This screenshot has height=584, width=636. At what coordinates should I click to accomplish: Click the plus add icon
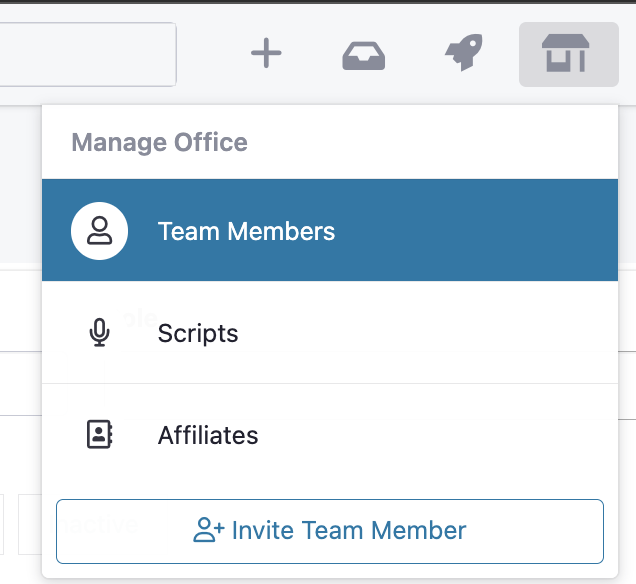[x=266, y=53]
